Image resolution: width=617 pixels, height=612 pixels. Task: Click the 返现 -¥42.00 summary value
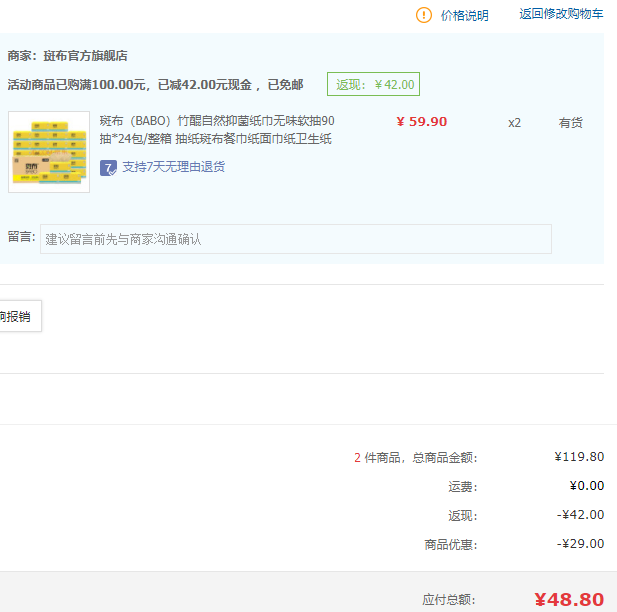tap(580, 515)
